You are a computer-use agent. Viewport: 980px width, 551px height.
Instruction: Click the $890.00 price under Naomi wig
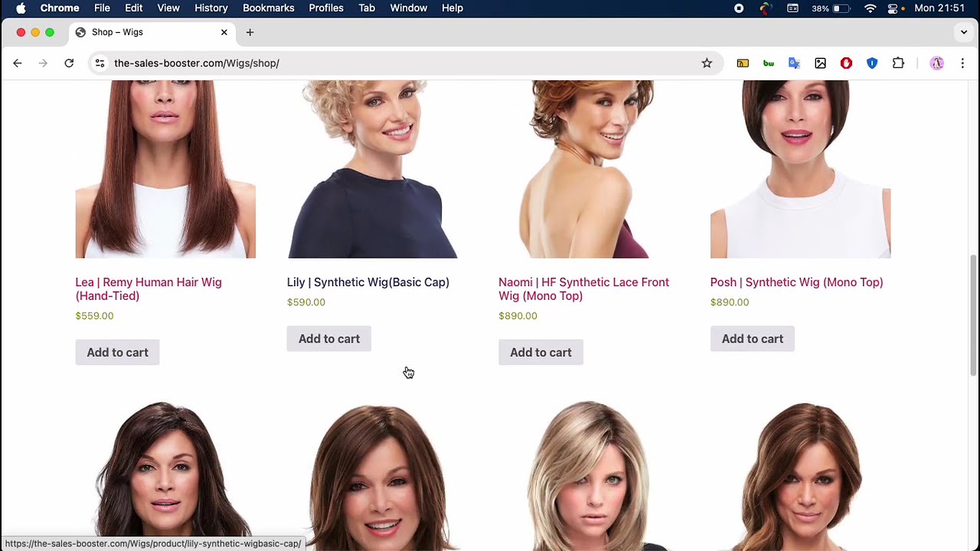pyautogui.click(x=518, y=316)
